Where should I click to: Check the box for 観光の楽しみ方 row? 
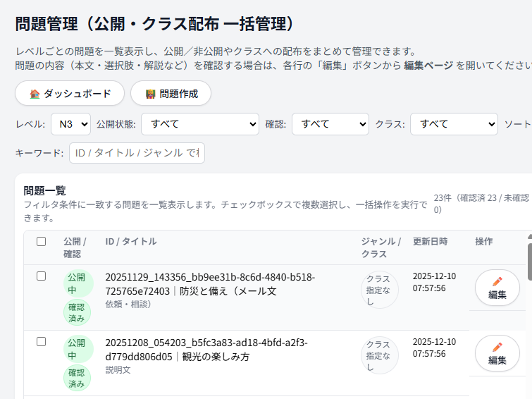(41, 342)
